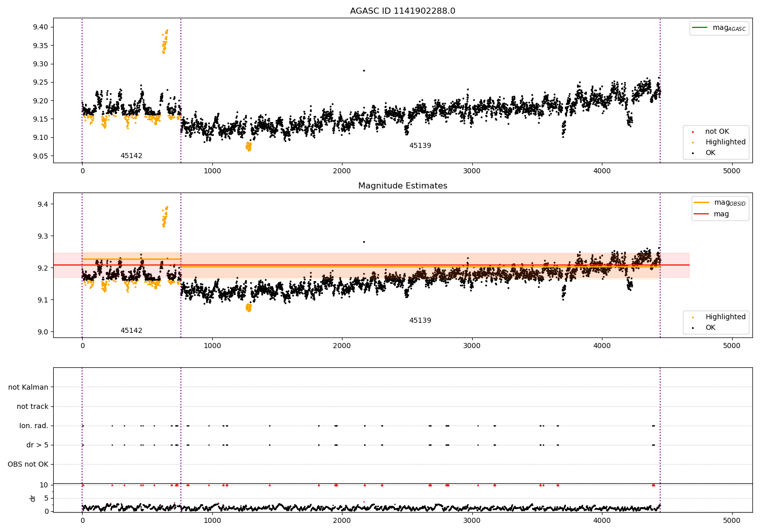Viewport: 760px width, 532px height.
Task: Click the red 'mag' legend entry in middle plot
Action: (x=712, y=214)
